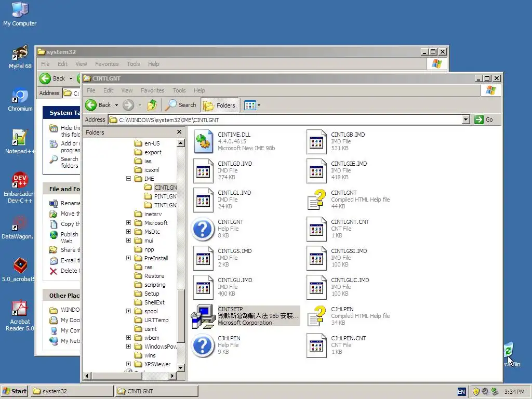Select the TINTLGNT folder in tree
The height and width of the screenshot is (399, 532).
tap(160, 205)
